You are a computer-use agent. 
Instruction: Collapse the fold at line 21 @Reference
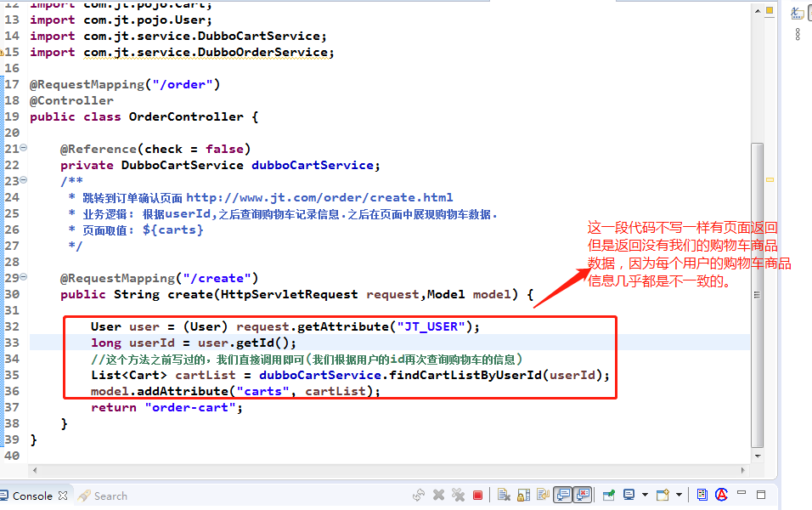23,148
